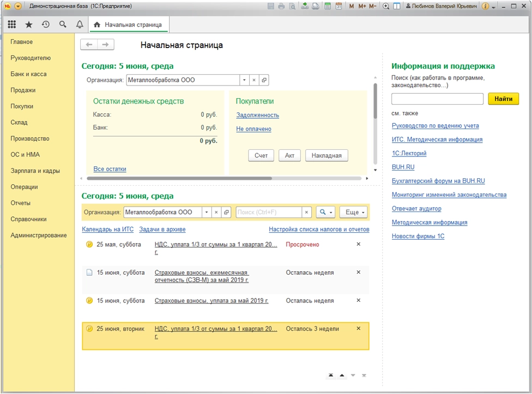Open the Администрирование section

(39, 235)
